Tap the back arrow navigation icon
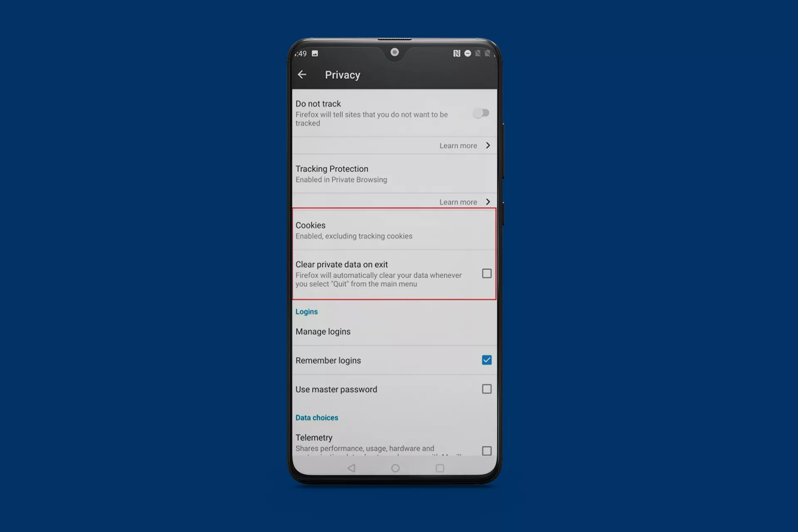 303,74
